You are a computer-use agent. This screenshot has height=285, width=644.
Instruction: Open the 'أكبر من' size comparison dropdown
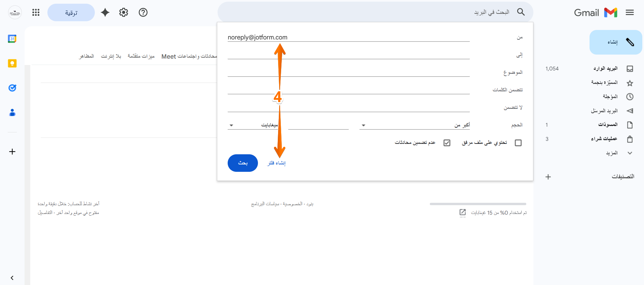(415, 125)
